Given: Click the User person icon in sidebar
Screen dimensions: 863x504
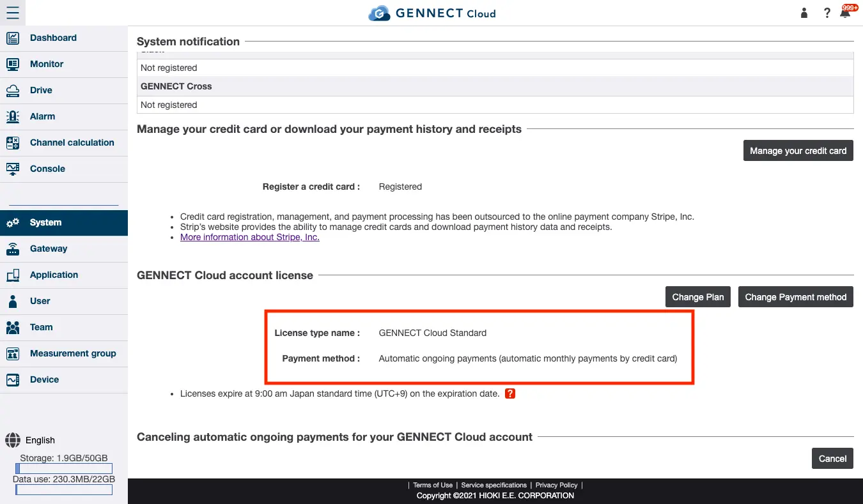Looking at the screenshot, I should [13, 302].
